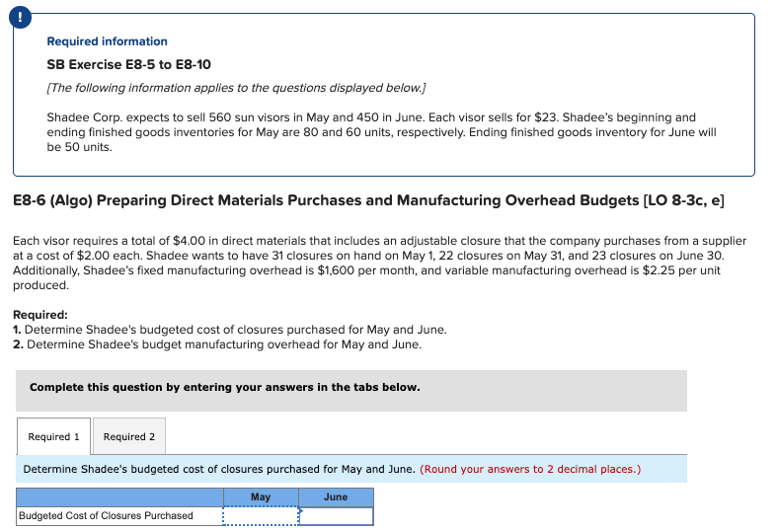Click the blue exclamation alert icon
The image size is (777, 532).
pos(20,18)
